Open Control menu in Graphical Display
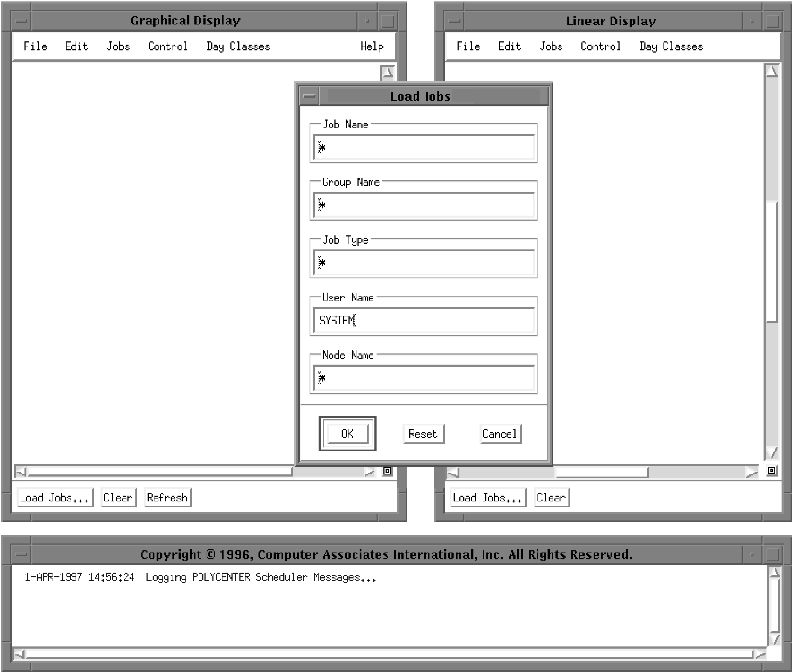The width and height of the screenshot is (792, 672). [x=168, y=46]
